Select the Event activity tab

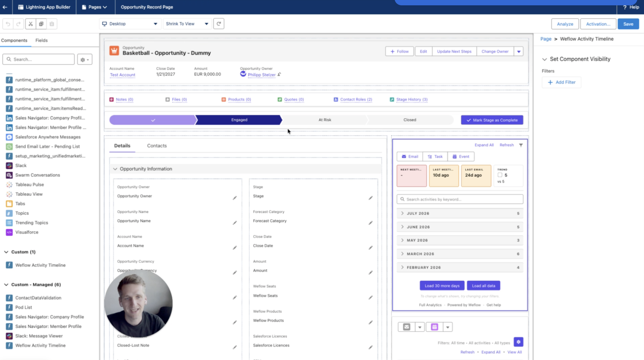point(461,157)
